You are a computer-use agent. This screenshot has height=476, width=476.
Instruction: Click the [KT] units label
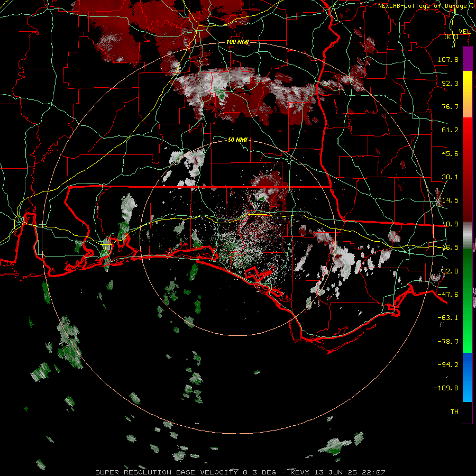[x=452, y=36]
